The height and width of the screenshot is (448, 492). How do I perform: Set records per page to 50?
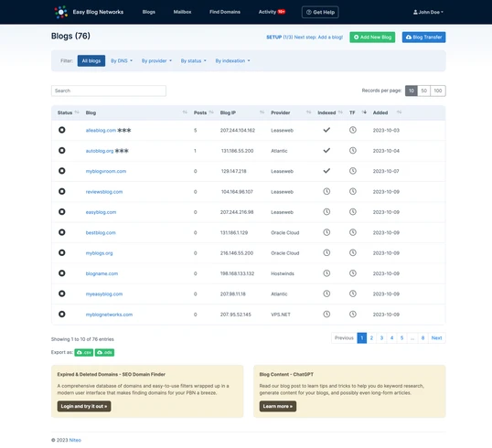click(424, 91)
